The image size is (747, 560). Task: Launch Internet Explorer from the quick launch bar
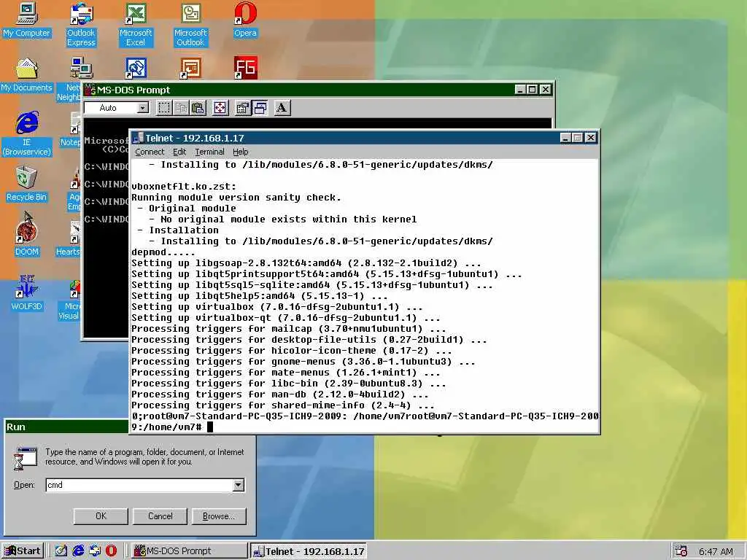[x=77, y=551]
